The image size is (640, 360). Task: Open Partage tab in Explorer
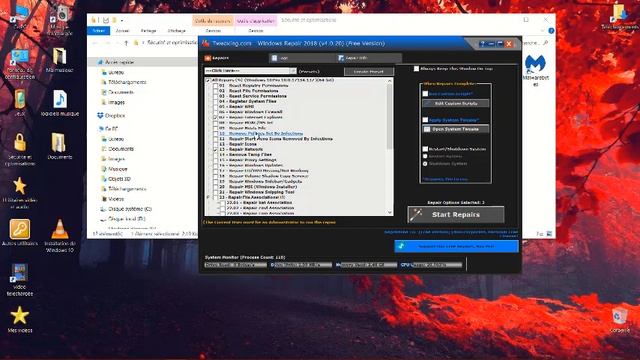[x=148, y=31]
